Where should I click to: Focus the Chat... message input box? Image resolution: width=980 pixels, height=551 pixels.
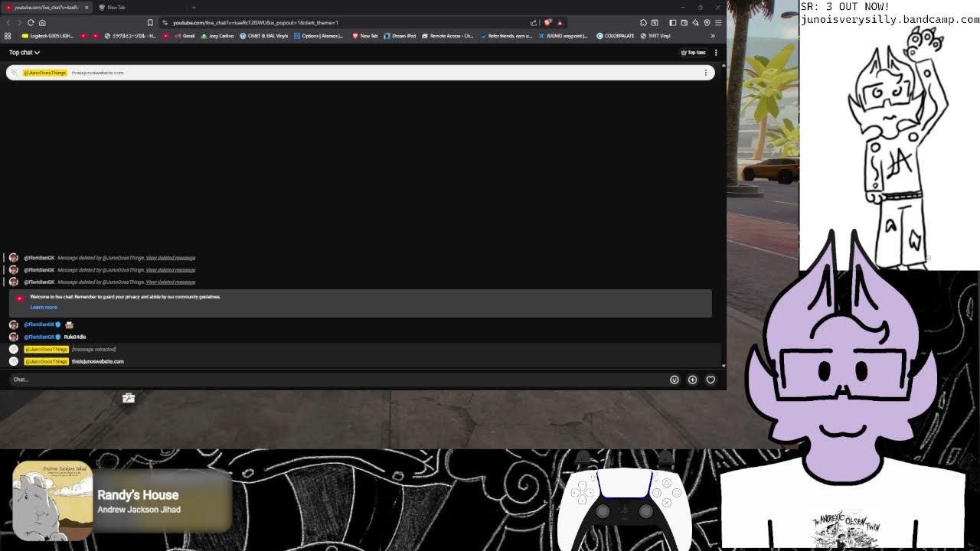click(x=337, y=380)
